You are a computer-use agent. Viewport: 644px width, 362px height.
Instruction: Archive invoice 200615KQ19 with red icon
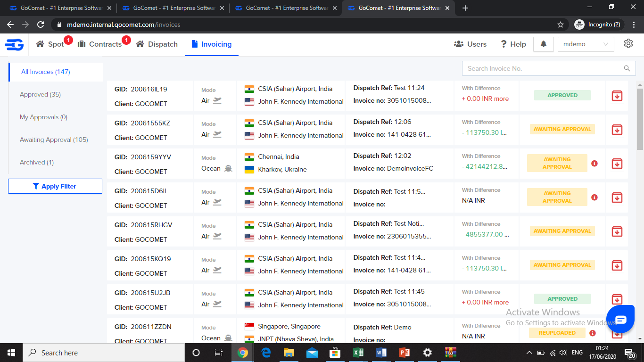coord(617,265)
